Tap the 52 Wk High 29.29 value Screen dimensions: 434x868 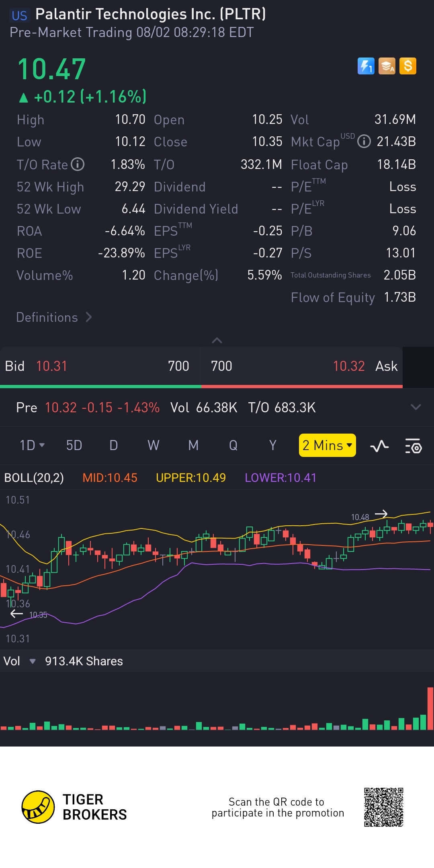[130, 186]
